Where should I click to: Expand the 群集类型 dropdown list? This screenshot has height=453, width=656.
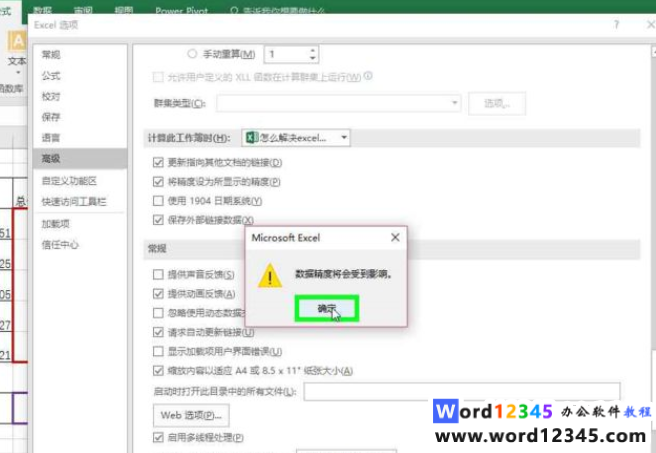click(x=455, y=102)
